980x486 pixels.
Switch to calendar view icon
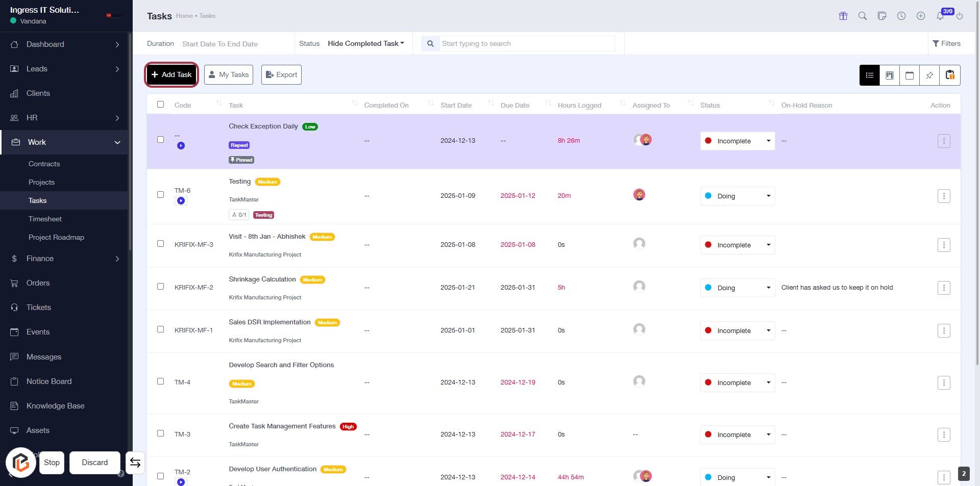[x=909, y=75]
